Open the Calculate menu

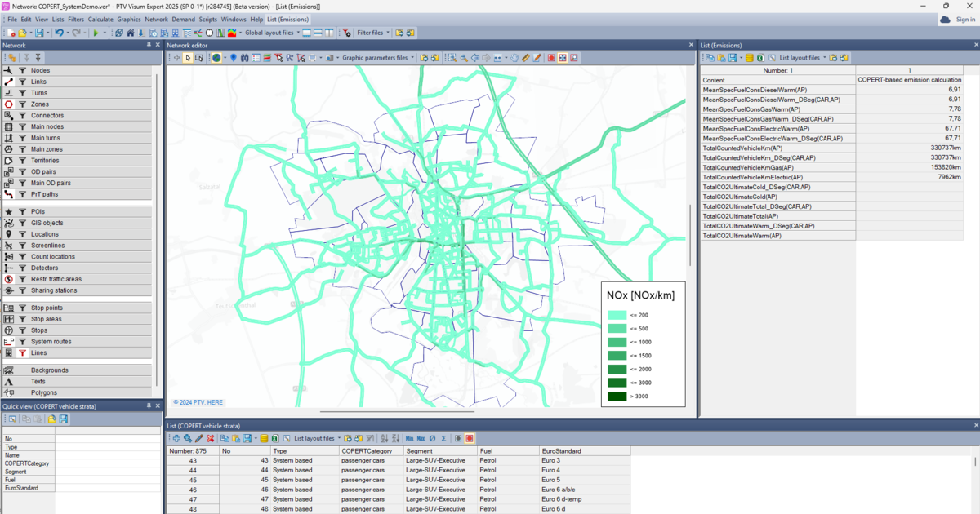(x=100, y=19)
